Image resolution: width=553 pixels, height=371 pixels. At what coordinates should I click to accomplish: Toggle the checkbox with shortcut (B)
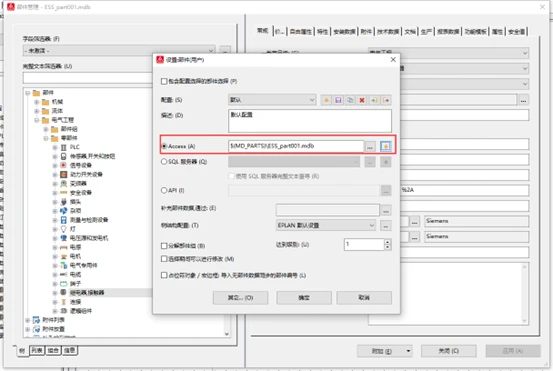click(x=164, y=246)
